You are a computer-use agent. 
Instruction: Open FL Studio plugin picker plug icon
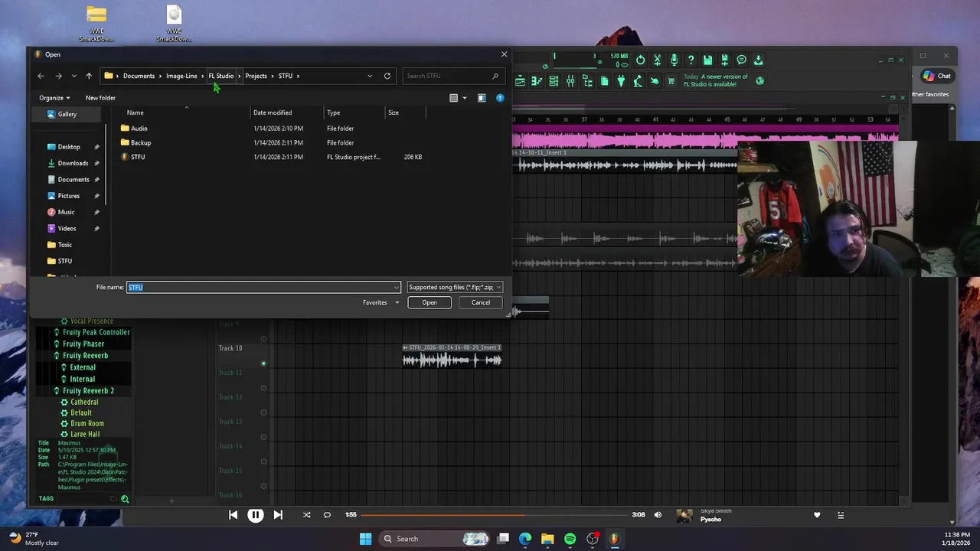[621, 80]
